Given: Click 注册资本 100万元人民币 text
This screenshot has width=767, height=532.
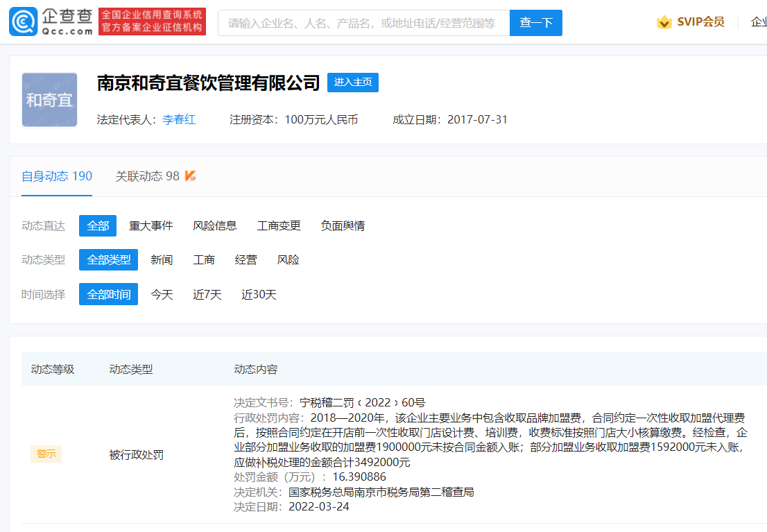Looking at the screenshot, I should [293, 119].
